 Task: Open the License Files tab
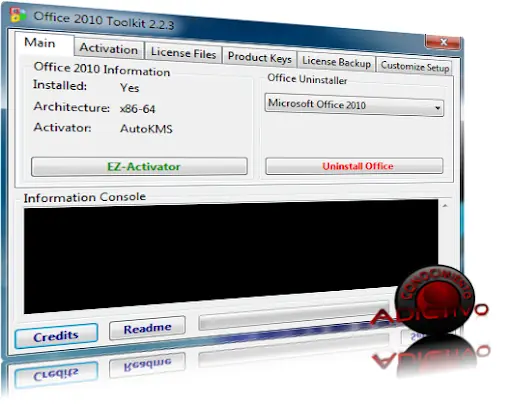(183, 53)
